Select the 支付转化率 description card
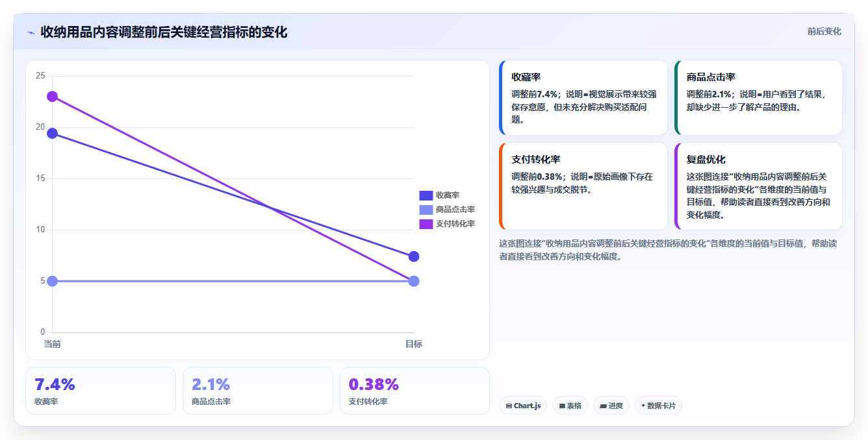This screenshot has width=868, height=440. (x=583, y=186)
